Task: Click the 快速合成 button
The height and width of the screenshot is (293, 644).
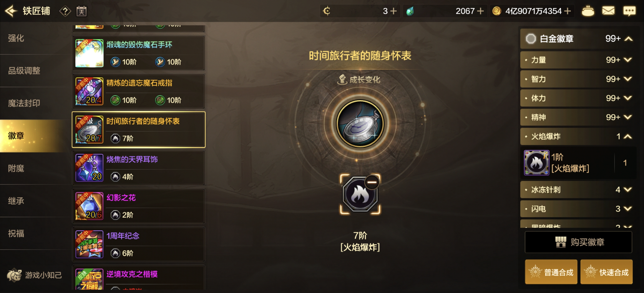Action: [607, 272]
